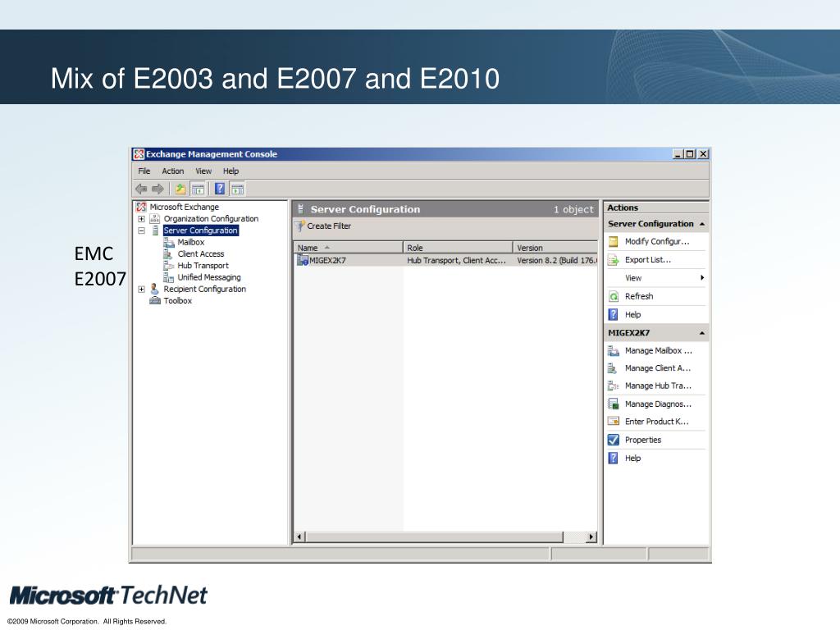Viewport: 840px width, 630px height.
Task: Click the Up one level folder icon
Action: (x=180, y=189)
